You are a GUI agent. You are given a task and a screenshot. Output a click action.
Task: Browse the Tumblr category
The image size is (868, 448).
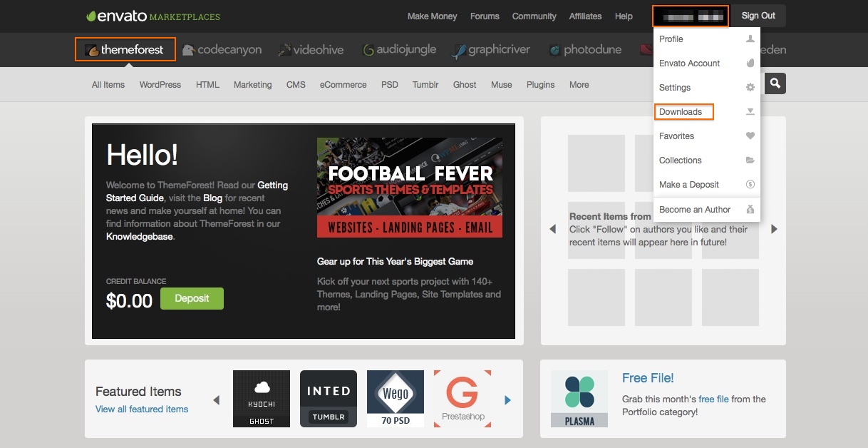tap(425, 85)
